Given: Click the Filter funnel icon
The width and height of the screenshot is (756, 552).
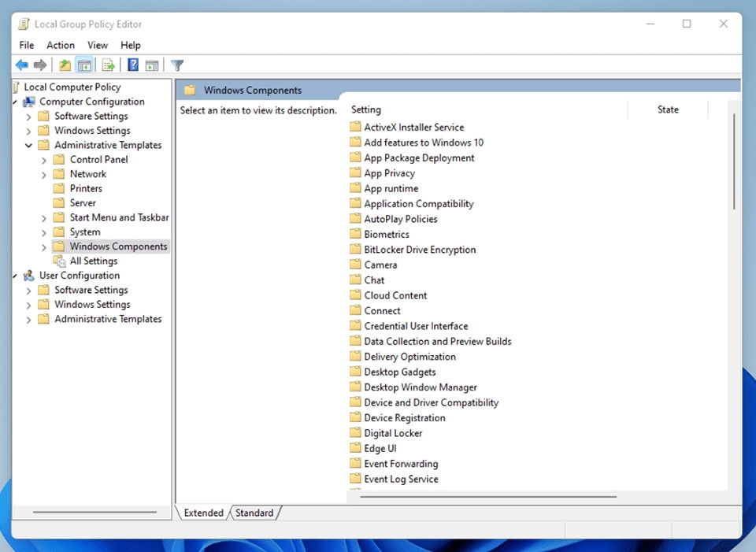Looking at the screenshot, I should tap(177, 65).
